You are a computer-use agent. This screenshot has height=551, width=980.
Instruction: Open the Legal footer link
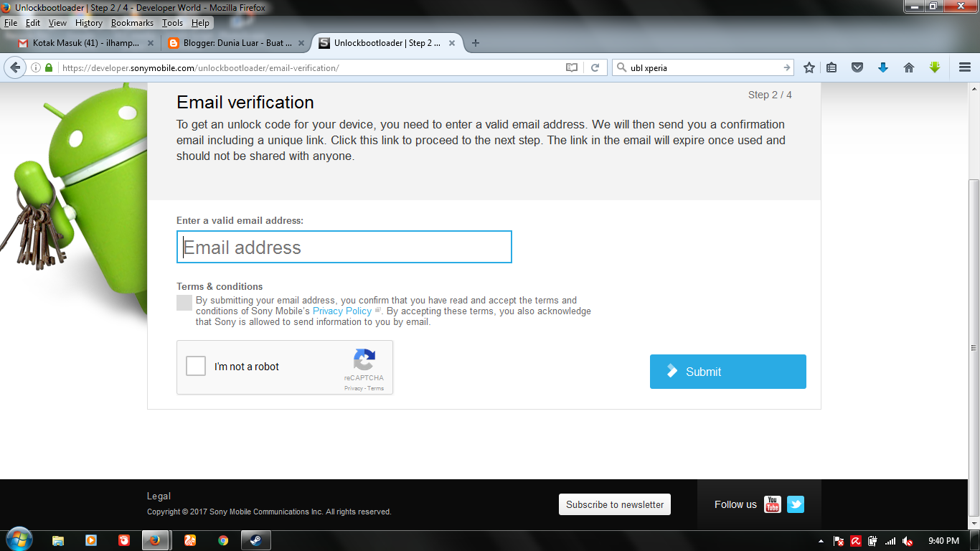pos(159,496)
